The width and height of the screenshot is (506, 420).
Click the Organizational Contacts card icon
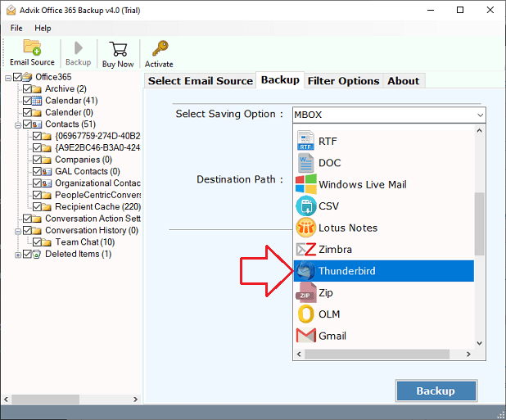(x=47, y=183)
